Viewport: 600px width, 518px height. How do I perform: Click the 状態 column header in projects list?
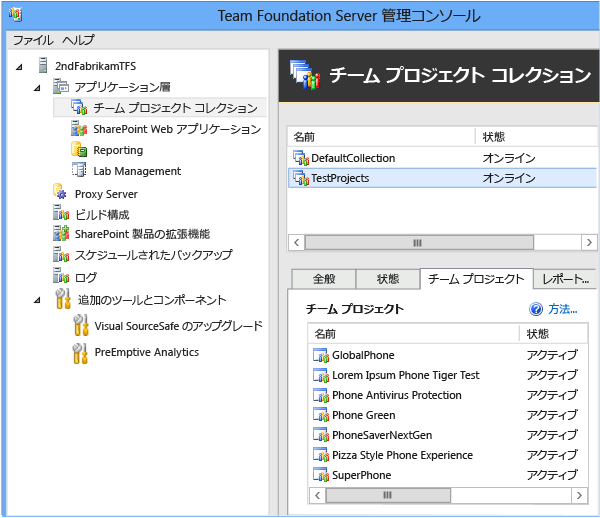click(553, 334)
